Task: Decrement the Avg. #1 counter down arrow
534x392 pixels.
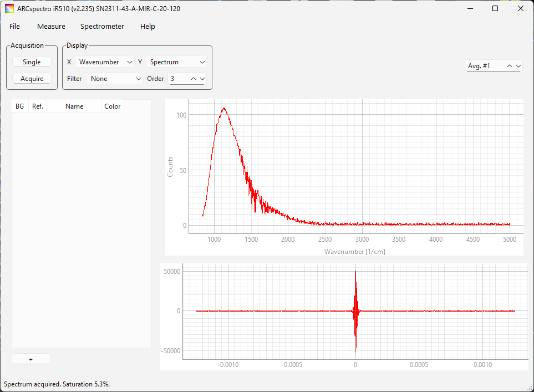Action: pos(518,66)
